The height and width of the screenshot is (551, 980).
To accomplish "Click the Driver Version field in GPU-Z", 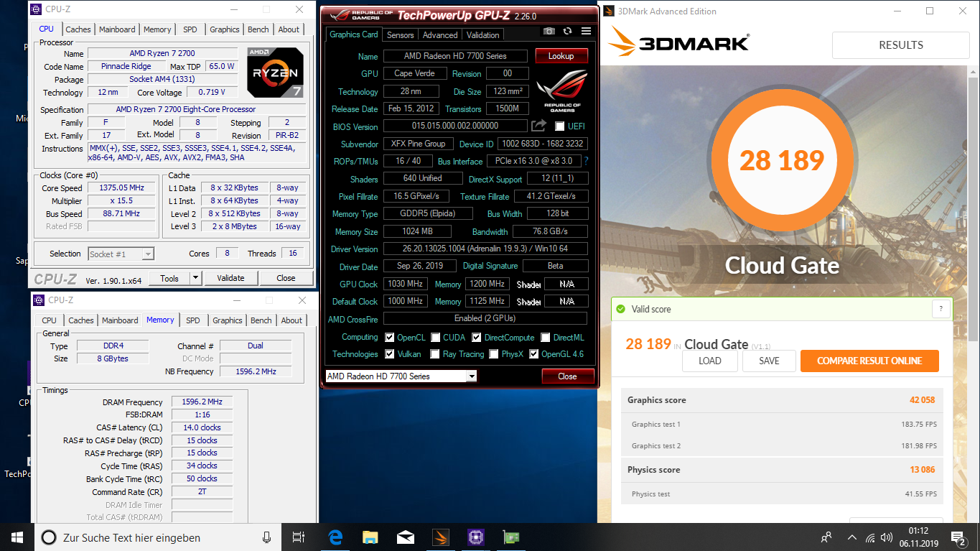I will [485, 249].
